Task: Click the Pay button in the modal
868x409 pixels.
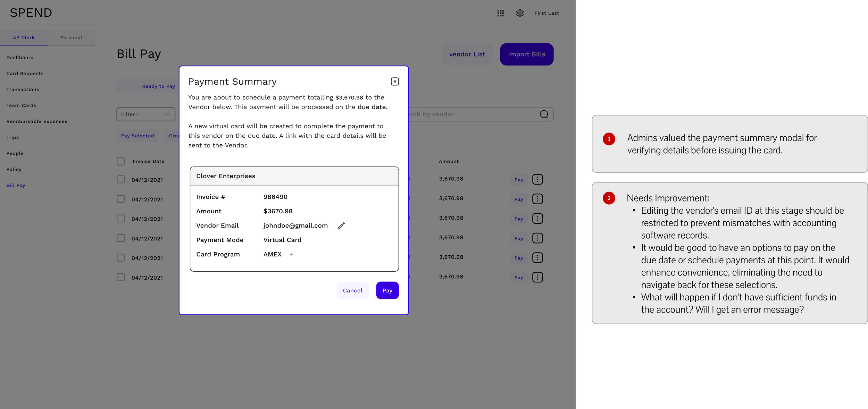Action: 387,291
